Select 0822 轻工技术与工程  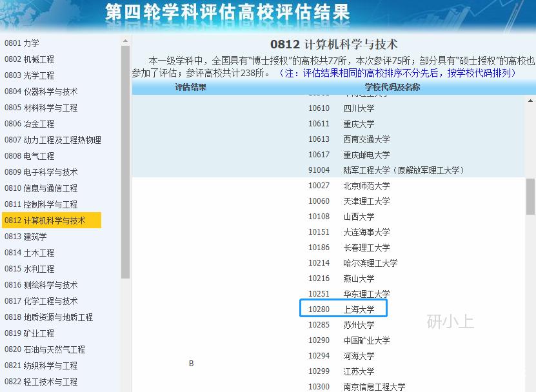click(41, 382)
